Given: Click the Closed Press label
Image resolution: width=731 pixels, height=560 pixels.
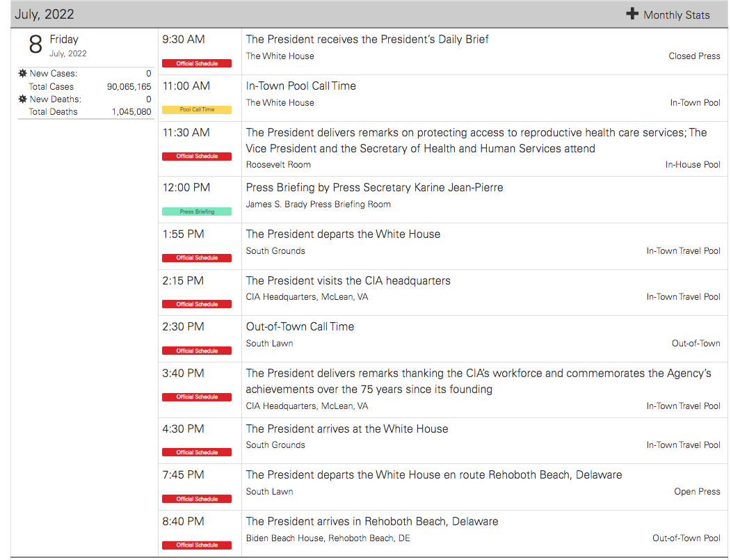Looking at the screenshot, I should click(x=694, y=56).
